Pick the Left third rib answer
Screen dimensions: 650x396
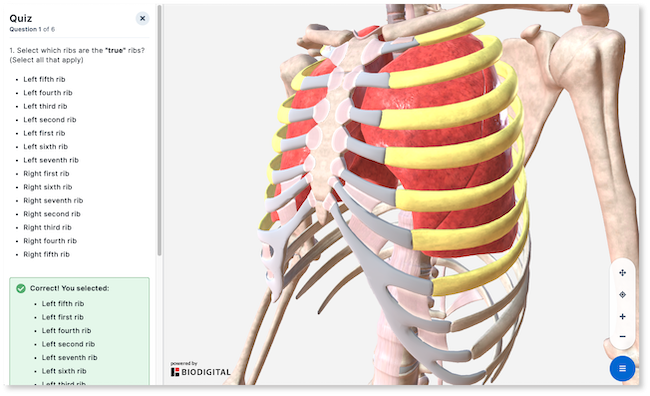click(45, 106)
